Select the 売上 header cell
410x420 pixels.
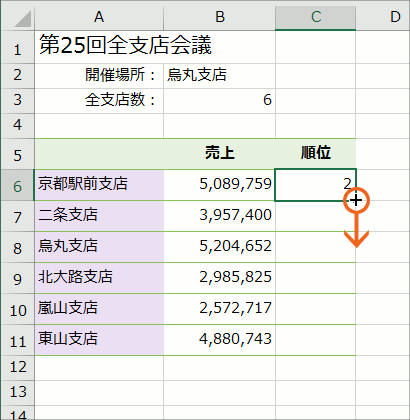(x=220, y=154)
